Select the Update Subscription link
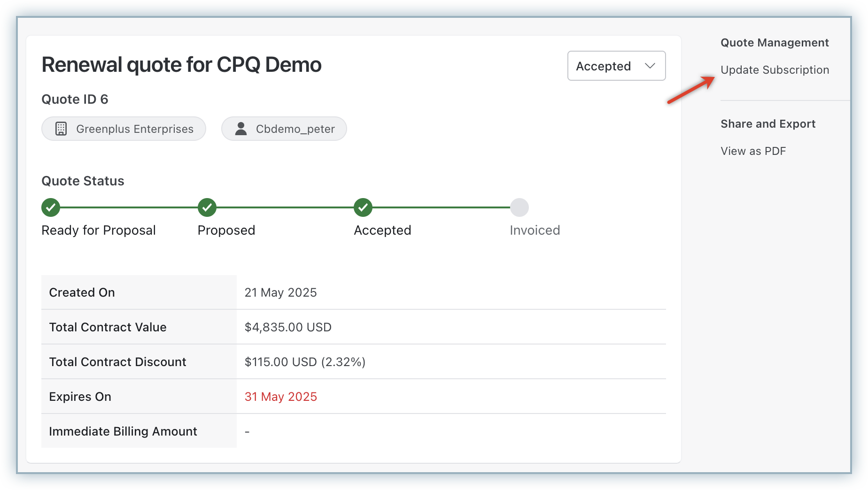The height and width of the screenshot is (490, 868). pyautogui.click(x=775, y=70)
